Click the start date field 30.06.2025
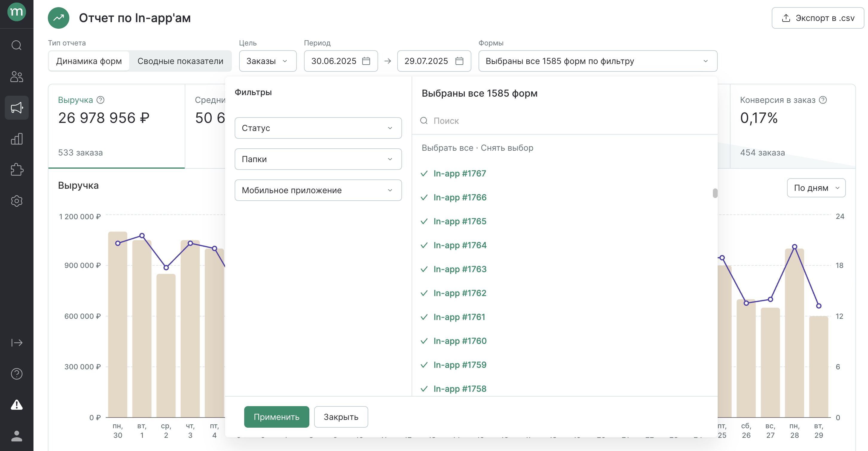This screenshot has width=868, height=451. click(x=341, y=61)
